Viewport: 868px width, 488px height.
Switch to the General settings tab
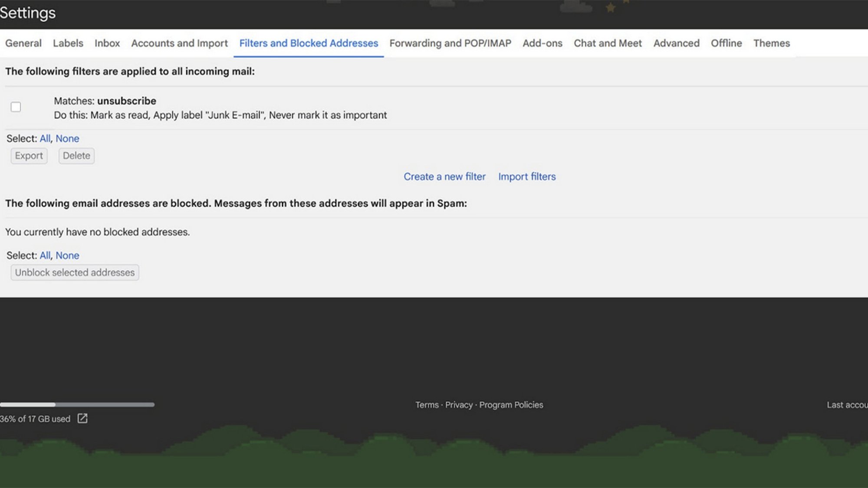coord(23,43)
